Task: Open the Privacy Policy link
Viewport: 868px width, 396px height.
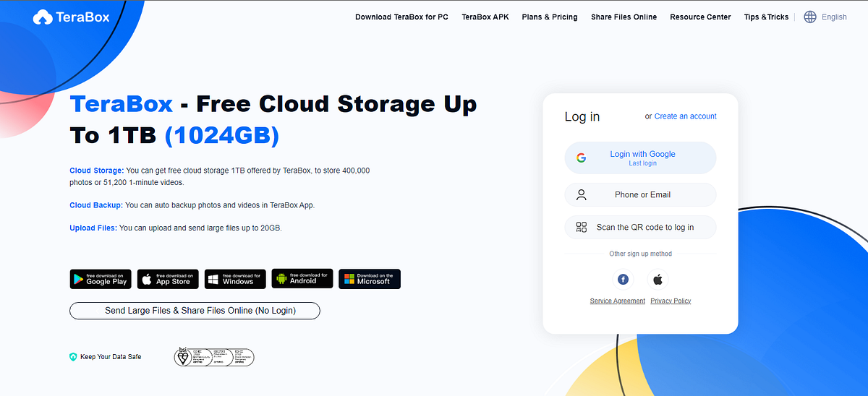Action: [x=671, y=301]
